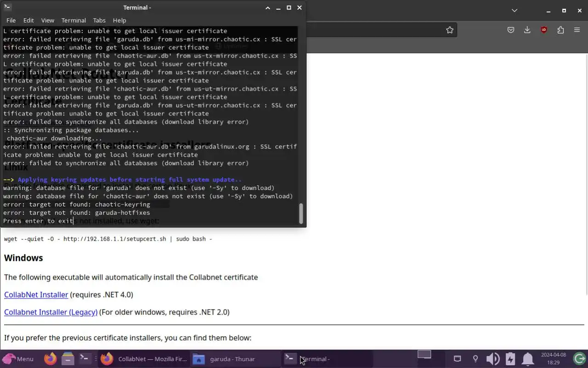
Task: Open the volume control tray icon
Action: tap(493, 359)
